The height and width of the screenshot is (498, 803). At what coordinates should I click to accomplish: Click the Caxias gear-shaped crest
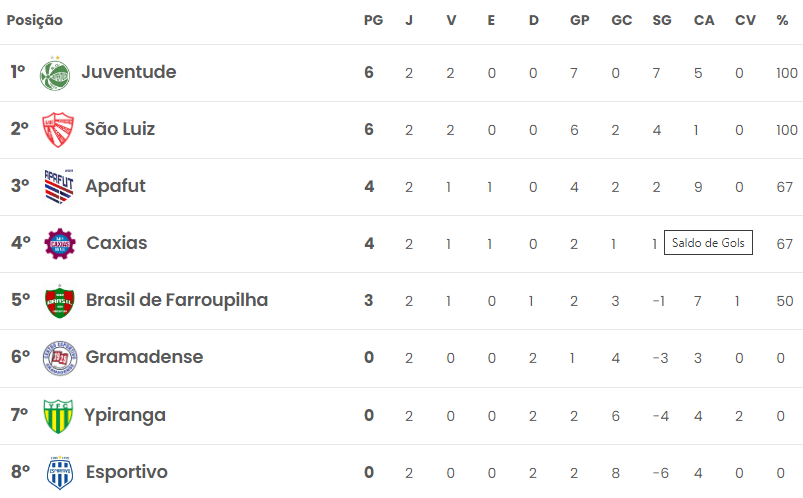tap(60, 243)
